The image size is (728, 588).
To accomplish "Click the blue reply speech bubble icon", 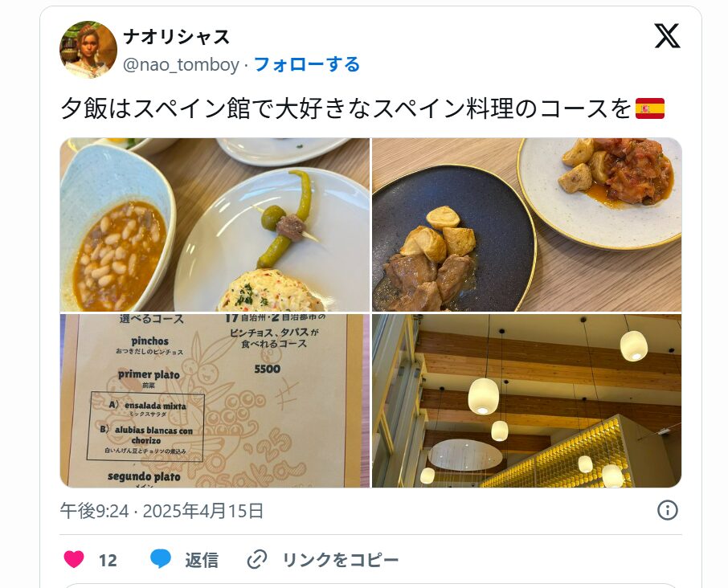I will pos(161,559).
